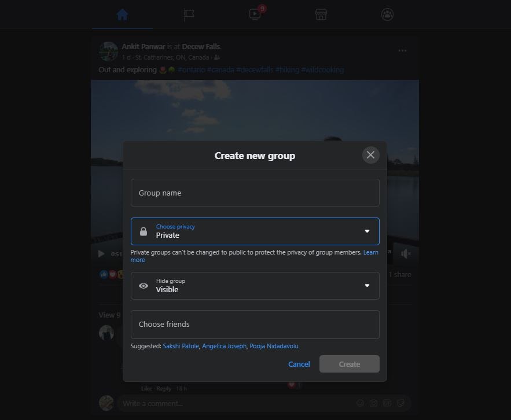Image resolution: width=511 pixels, height=420 pixels.
Task: Play the video in the post
Action: click(x=101, y=253)
